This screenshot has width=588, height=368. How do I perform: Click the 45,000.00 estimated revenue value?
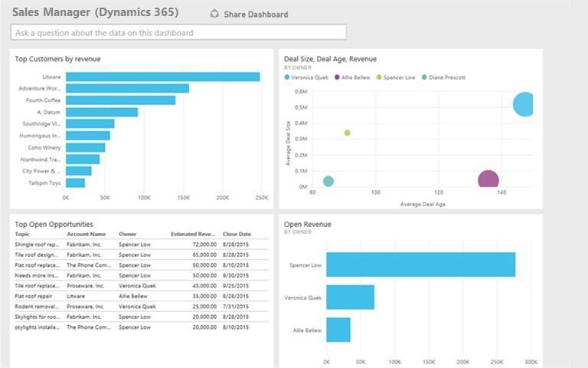[204, 286]
